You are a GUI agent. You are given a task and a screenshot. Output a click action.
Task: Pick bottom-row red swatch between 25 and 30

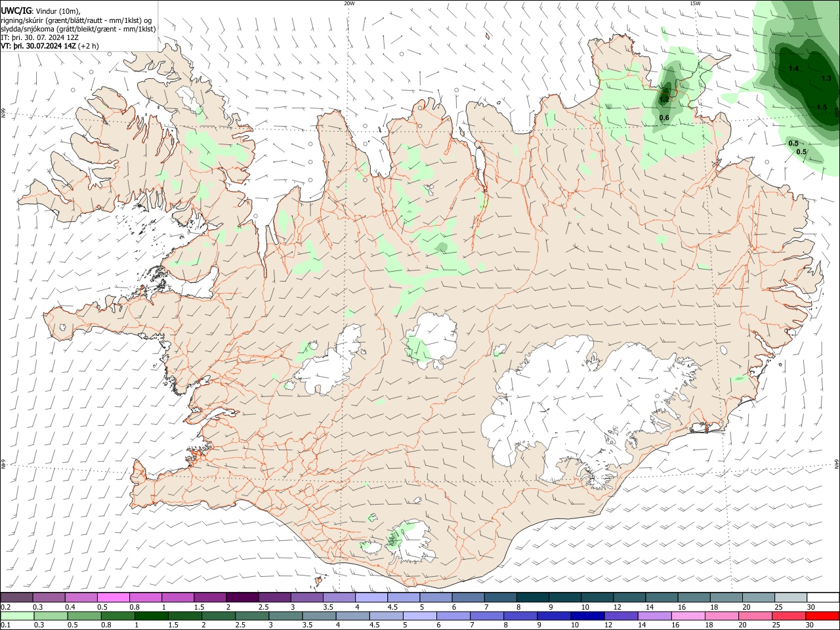coord(789,616)
